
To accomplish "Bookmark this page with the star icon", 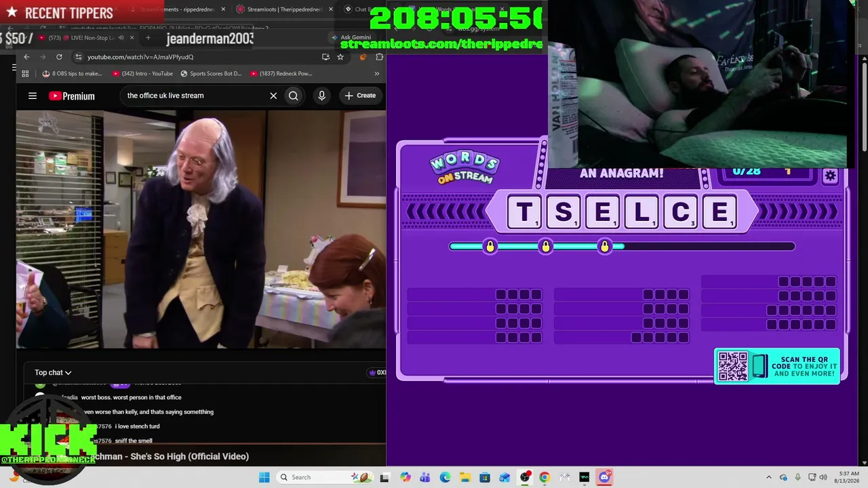I will 340,57.
